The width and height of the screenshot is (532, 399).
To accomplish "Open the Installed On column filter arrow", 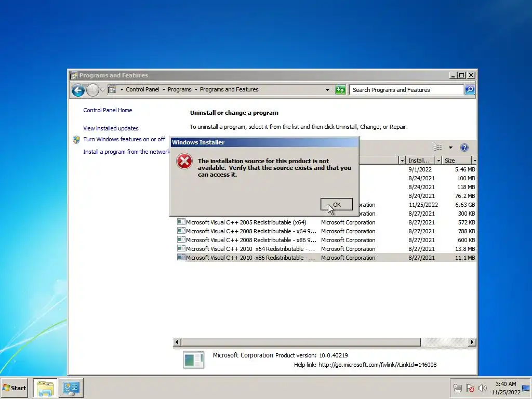I will pyautogui.click(x=438, y=161).
